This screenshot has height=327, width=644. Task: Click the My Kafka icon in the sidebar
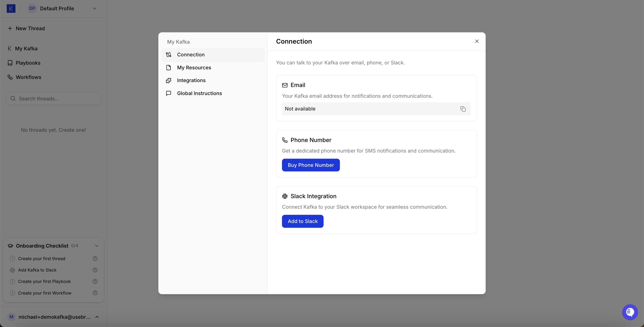click(10, 48)
